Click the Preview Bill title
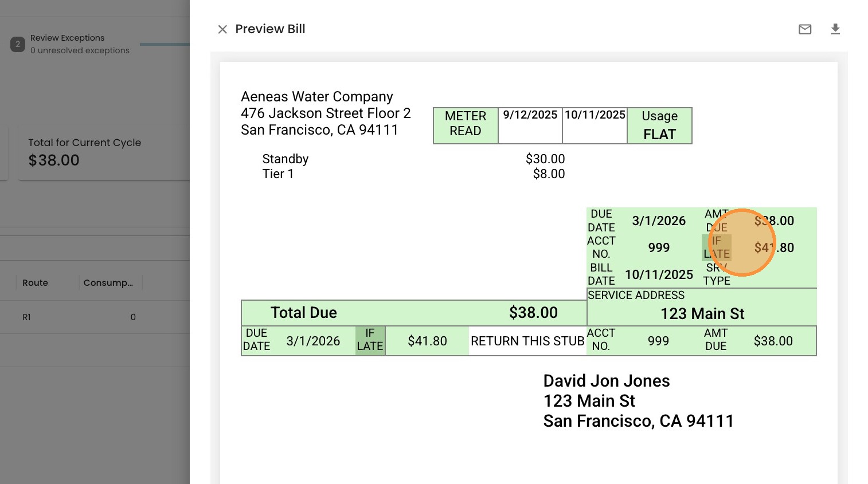Image resolution: width=868 pixels, height=484 pixels. pos(270,29)
